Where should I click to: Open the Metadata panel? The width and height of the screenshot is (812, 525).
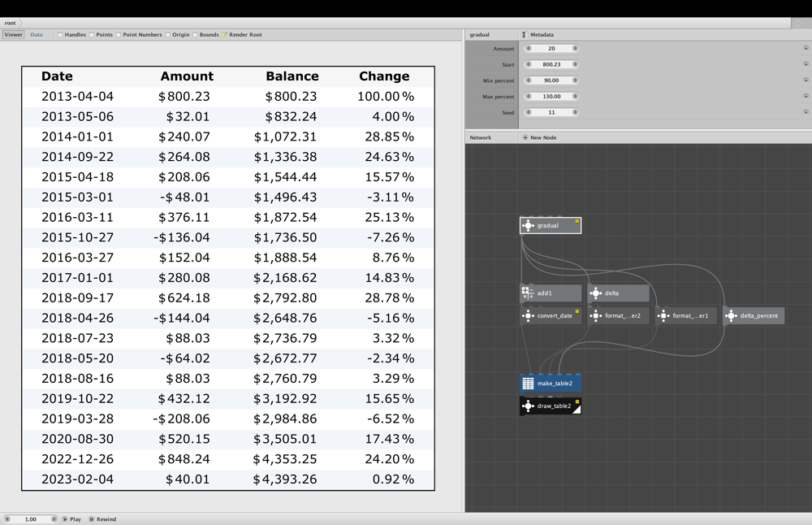(x=538, y=35)
